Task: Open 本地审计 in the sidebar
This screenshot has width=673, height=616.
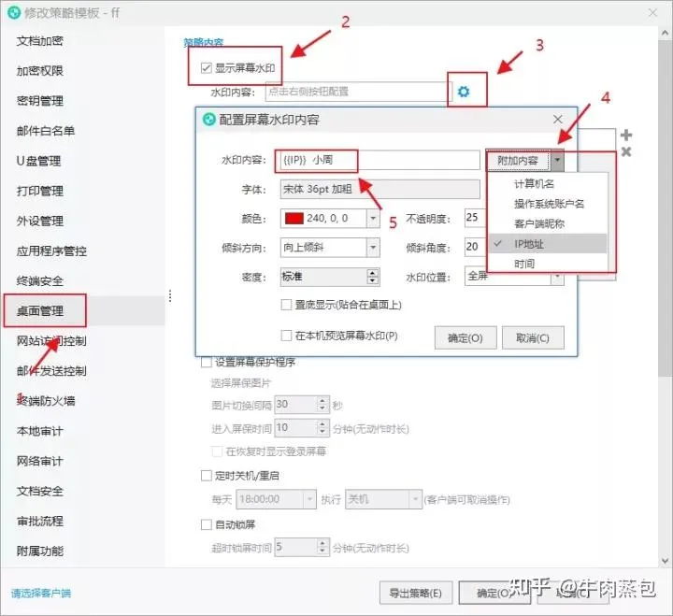Action: (x=40, y=431)
